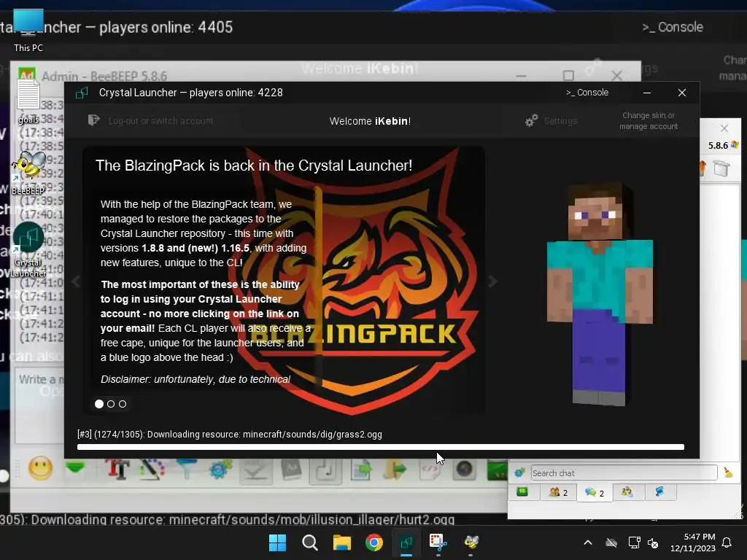Open File Explorer from taskbar

pyautogui.click(x=341, y=542)
